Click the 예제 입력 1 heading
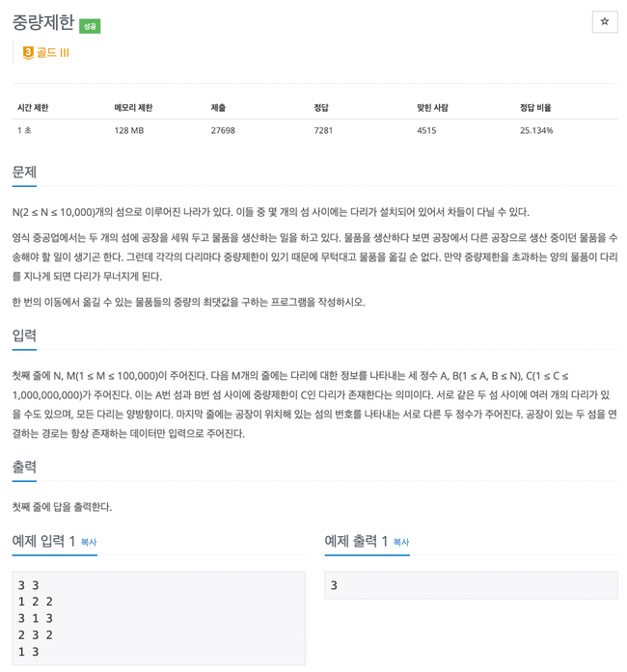 [43, 541]
